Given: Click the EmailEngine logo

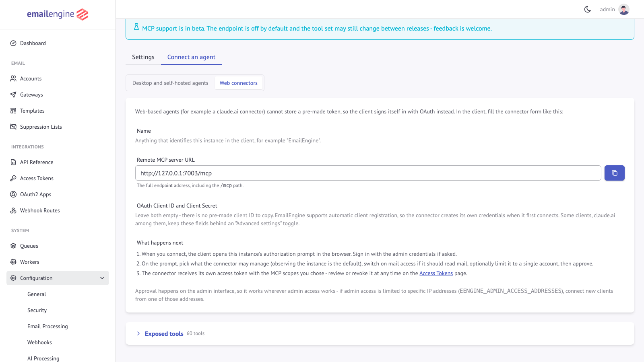Looking at the screenshot, I should tap(58, 14).
